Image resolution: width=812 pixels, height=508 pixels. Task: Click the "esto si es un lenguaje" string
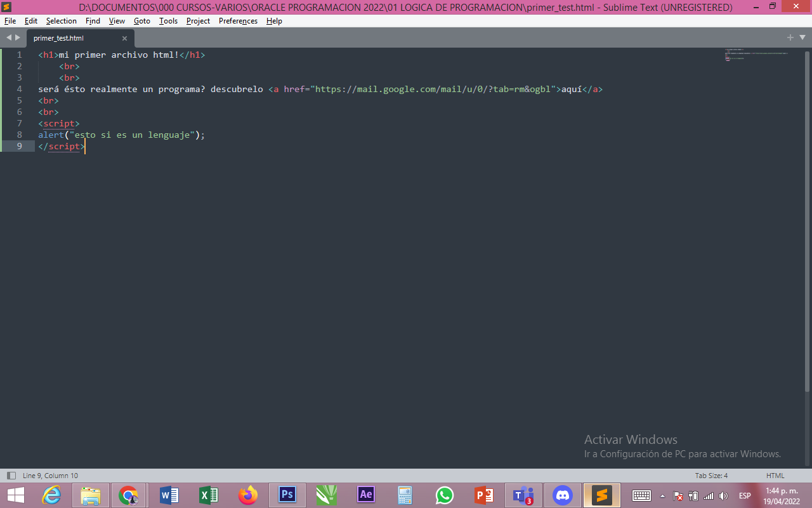(x=132, y=135)
